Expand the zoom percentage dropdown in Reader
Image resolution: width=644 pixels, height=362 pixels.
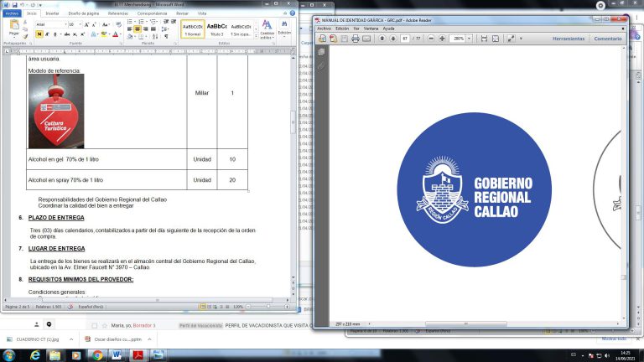pyautogui.click(x=470, y=39)
